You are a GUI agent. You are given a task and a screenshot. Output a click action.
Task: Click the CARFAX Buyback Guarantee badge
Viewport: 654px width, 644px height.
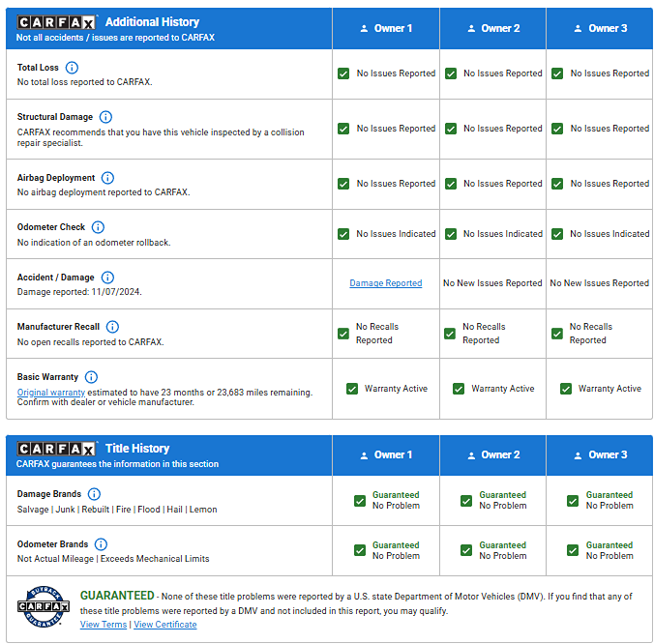click(44, 607)
